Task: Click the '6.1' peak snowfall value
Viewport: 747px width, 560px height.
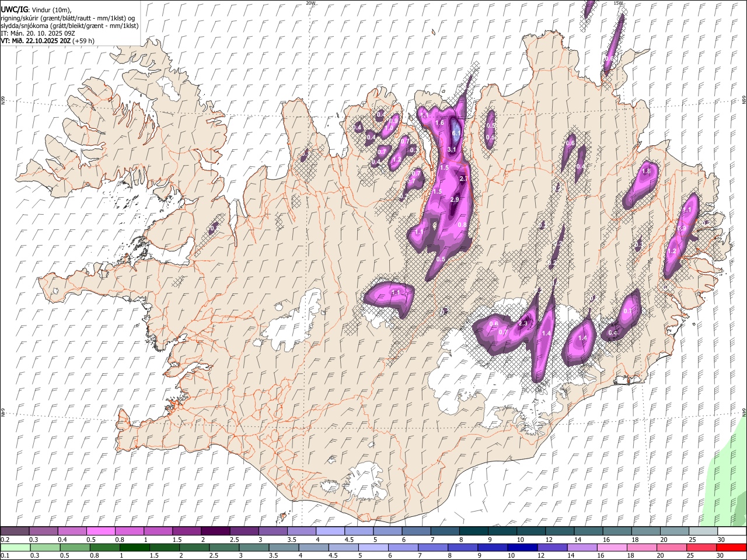Action: point(456,133)
